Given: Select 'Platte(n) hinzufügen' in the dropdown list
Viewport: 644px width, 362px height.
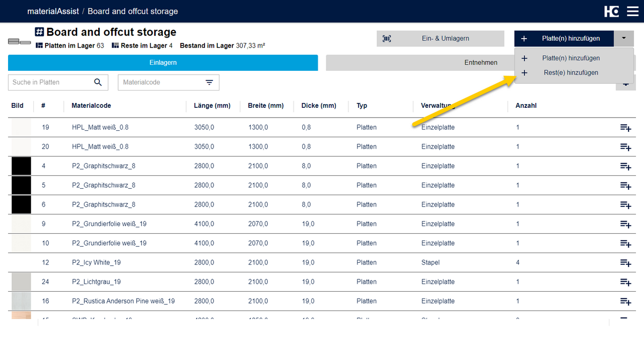Looking at the screenshot, I should click(x=570, y=58).
